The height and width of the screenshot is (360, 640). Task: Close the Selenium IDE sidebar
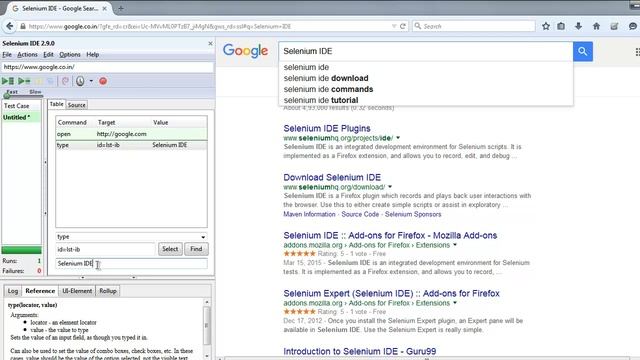click(x=210, y=43)
